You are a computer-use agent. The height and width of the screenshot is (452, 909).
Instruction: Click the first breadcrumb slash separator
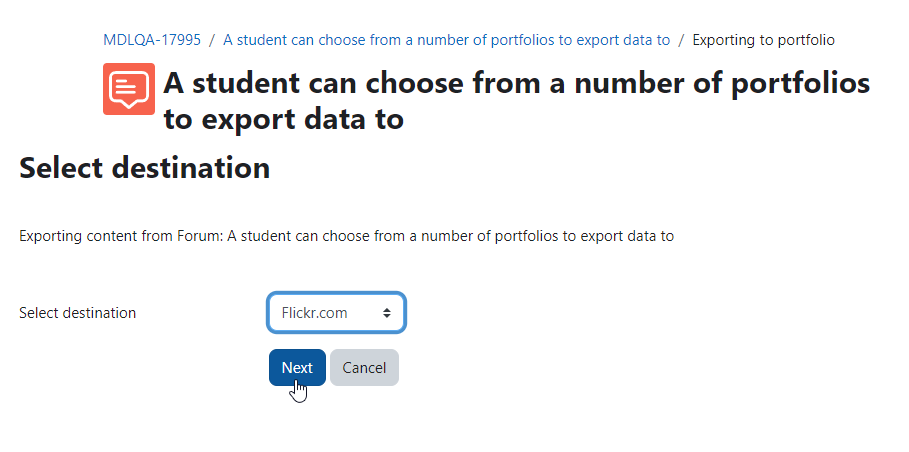212,40
